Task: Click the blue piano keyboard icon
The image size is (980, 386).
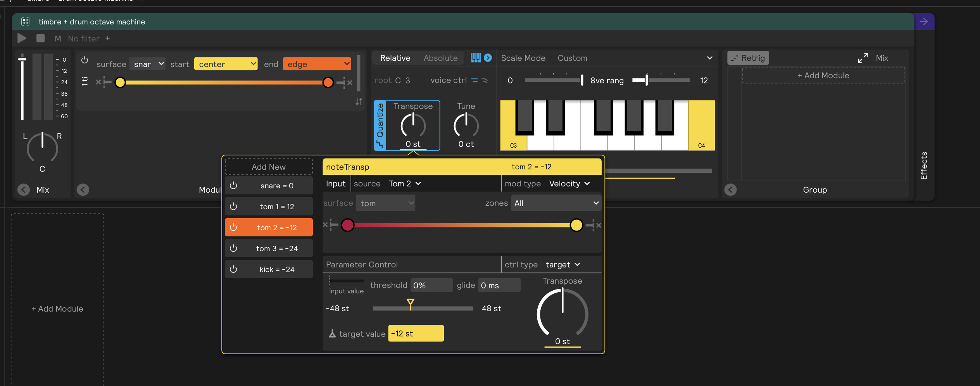Action: tap(476, 58)
